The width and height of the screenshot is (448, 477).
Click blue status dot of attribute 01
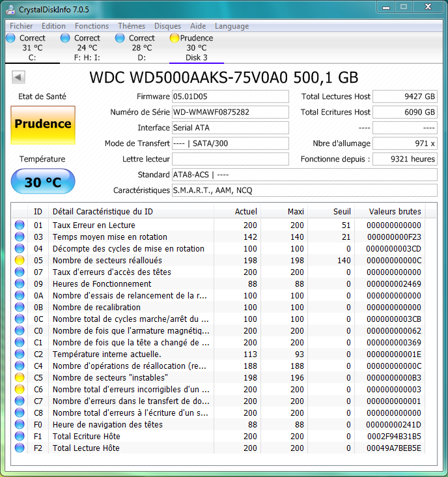(x=20, y=225)
